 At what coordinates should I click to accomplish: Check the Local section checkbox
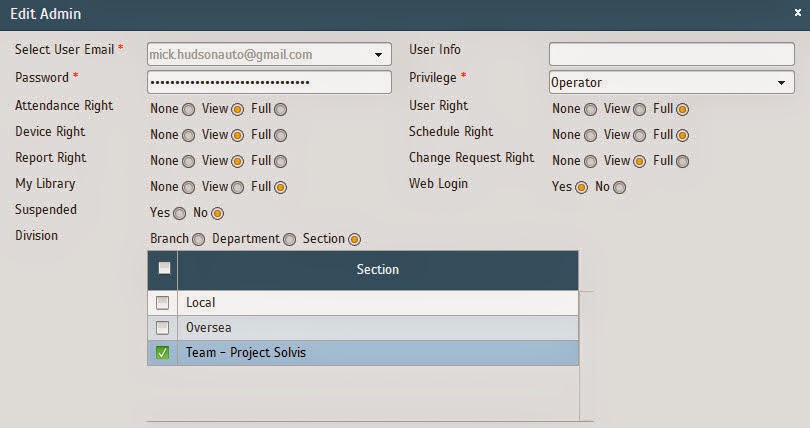(x=163, y=303)
